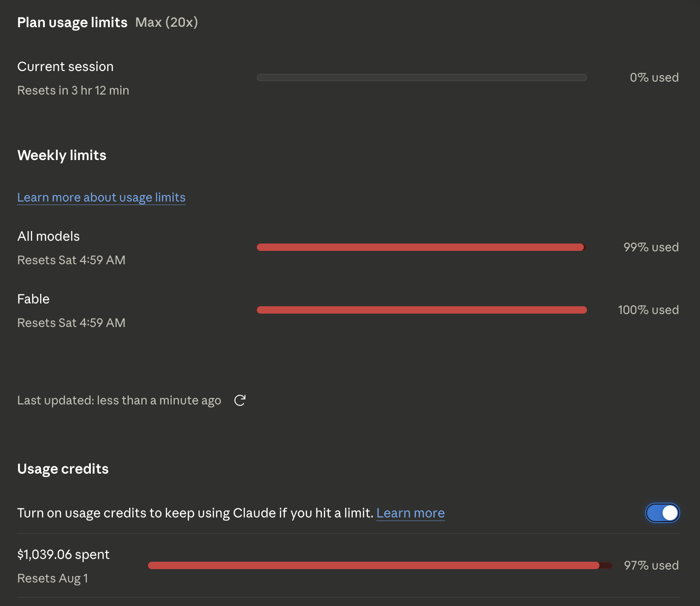Click the Resets Aug 1 text

53,578
